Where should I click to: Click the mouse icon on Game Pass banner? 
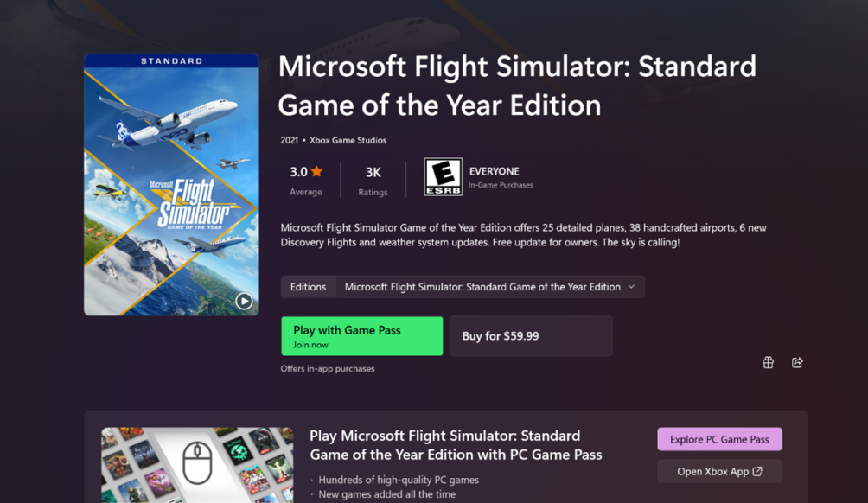coord(197,462)
